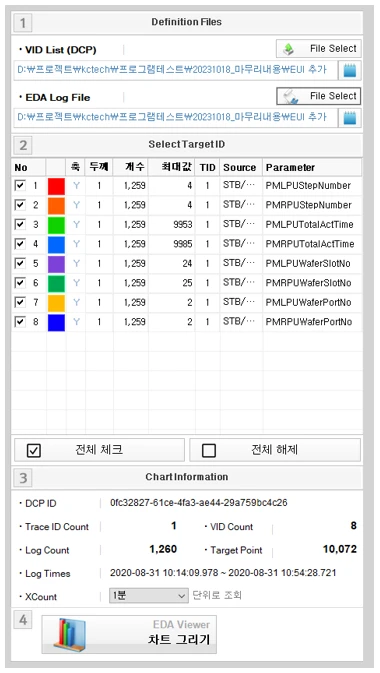Uncheck row 4 PMRPUTotalActTime checkbox
The width and height of the screenshot is (380, 673).
pyautogui.click(x=20, y=244)
